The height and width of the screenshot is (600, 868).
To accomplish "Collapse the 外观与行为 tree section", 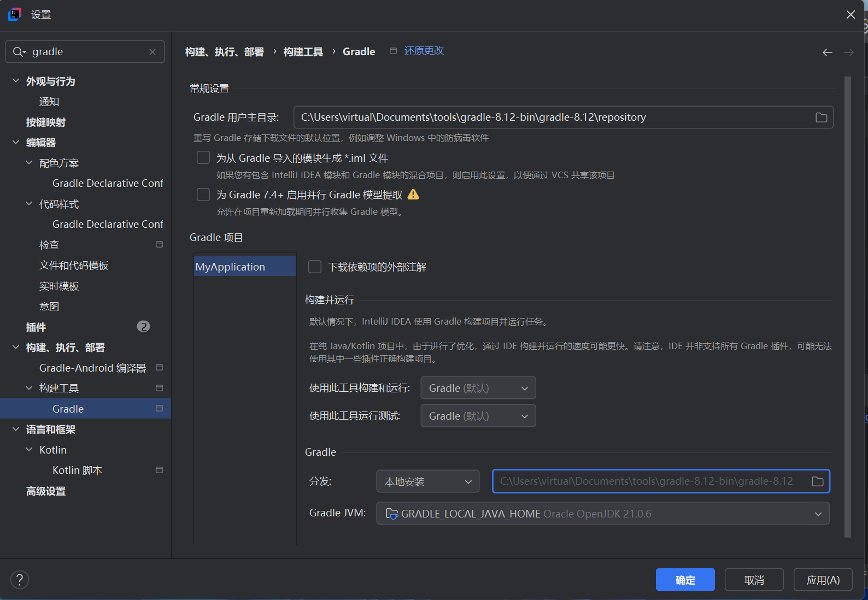I will point(16,81).
